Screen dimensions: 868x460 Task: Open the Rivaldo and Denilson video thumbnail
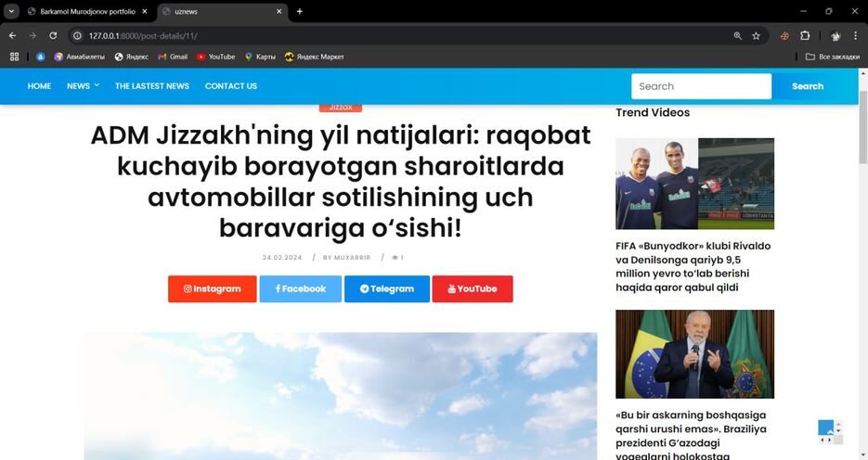(x=694, y=184)
